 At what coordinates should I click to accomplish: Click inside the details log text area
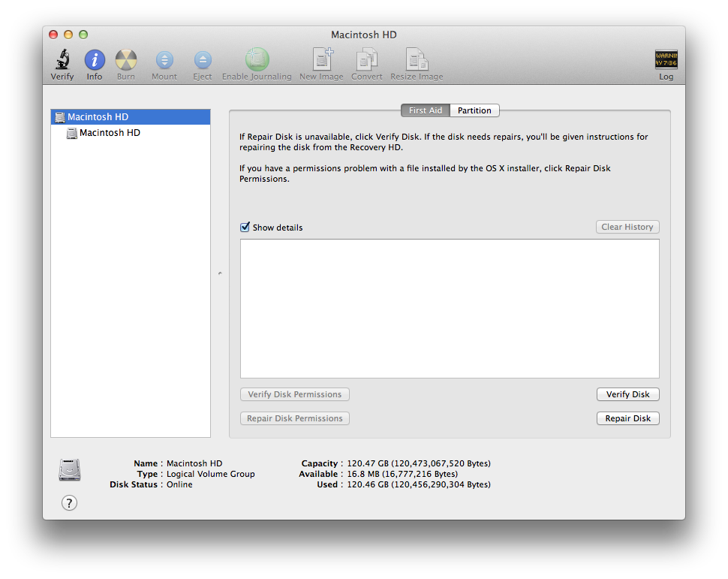pyautogui.click(x=450, y=309)
